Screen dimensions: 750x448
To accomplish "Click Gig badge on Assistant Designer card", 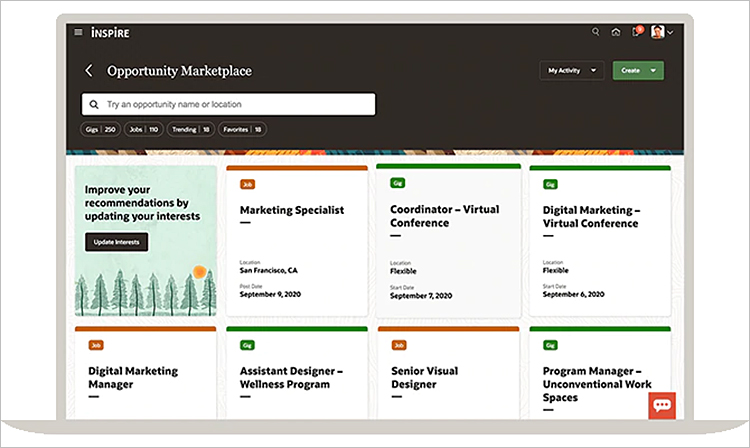I will tap(247, 345).
